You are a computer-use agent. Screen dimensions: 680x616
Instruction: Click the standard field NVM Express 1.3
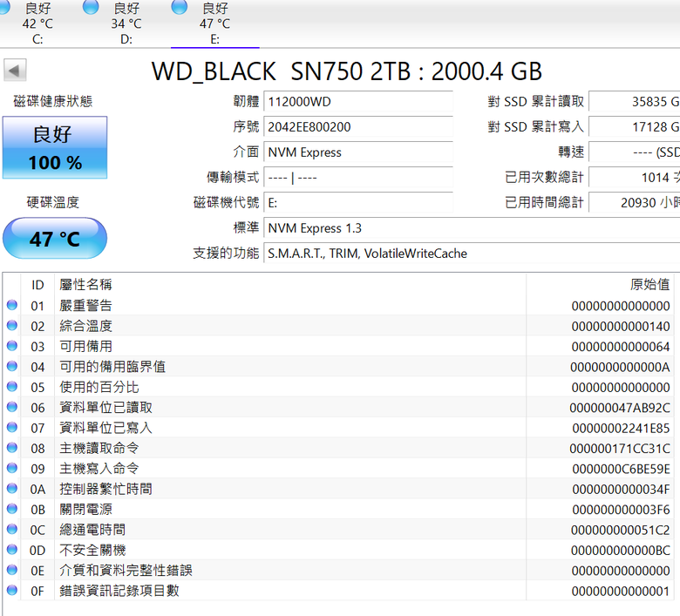(472, 228)
